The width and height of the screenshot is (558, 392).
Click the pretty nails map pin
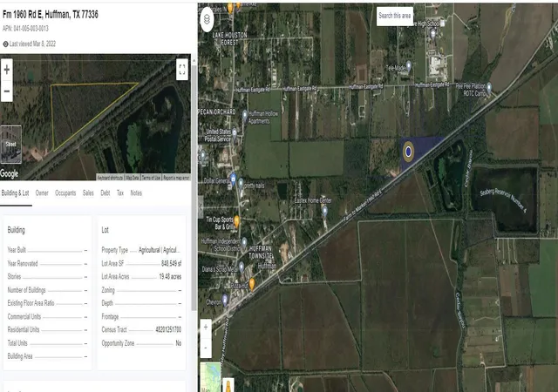point(241,183)
